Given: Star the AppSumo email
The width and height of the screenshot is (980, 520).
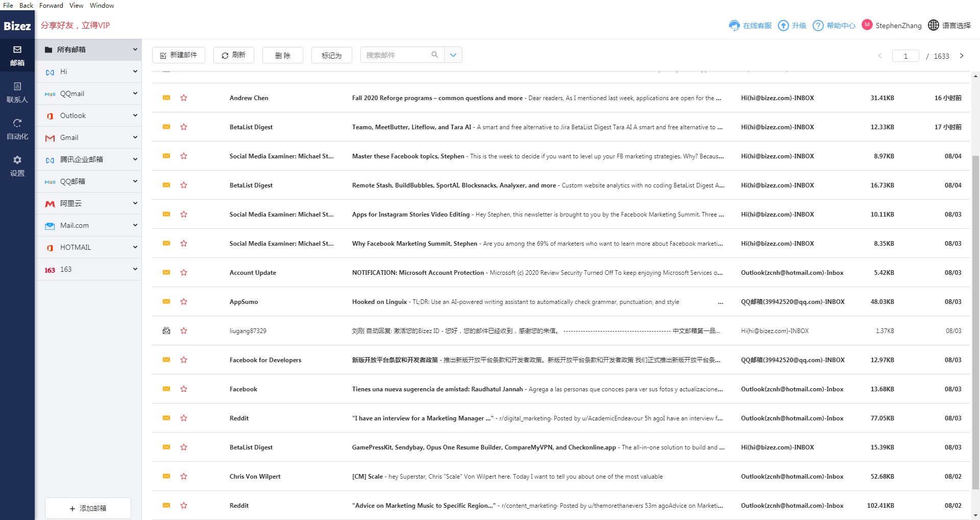Looking at the screenshot, I should click(184, 301).
